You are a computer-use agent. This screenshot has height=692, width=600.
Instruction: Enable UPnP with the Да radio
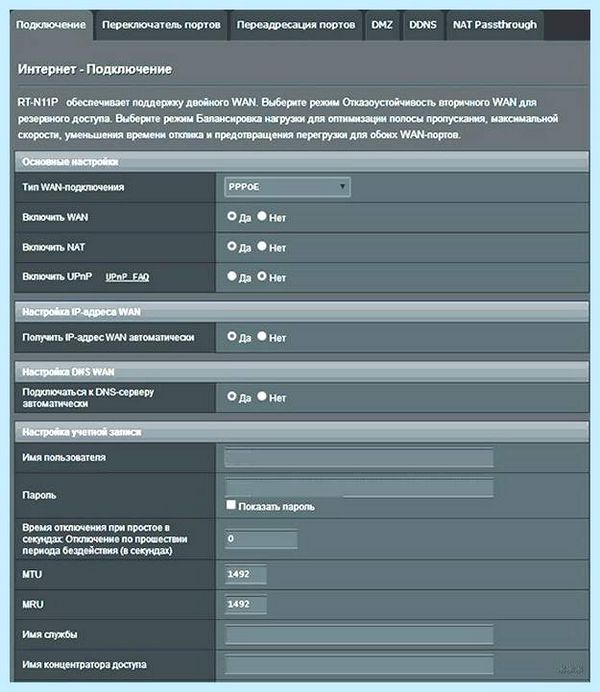click(x=232, y=276)
